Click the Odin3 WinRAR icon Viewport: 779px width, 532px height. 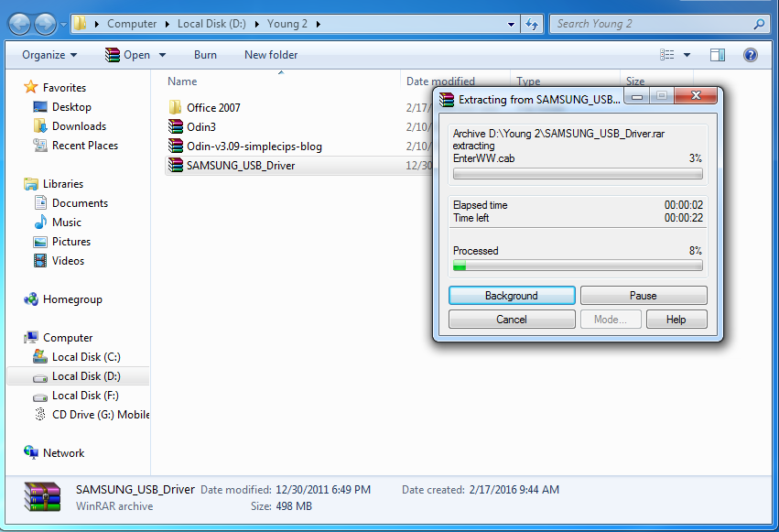tap(176, 126)
